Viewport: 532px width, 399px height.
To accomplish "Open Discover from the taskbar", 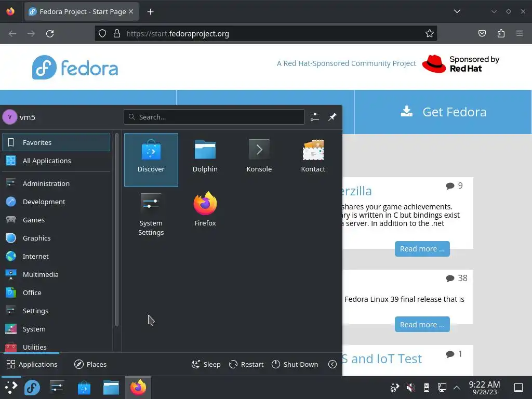I will pyautogui.click(x=84, y=387).
